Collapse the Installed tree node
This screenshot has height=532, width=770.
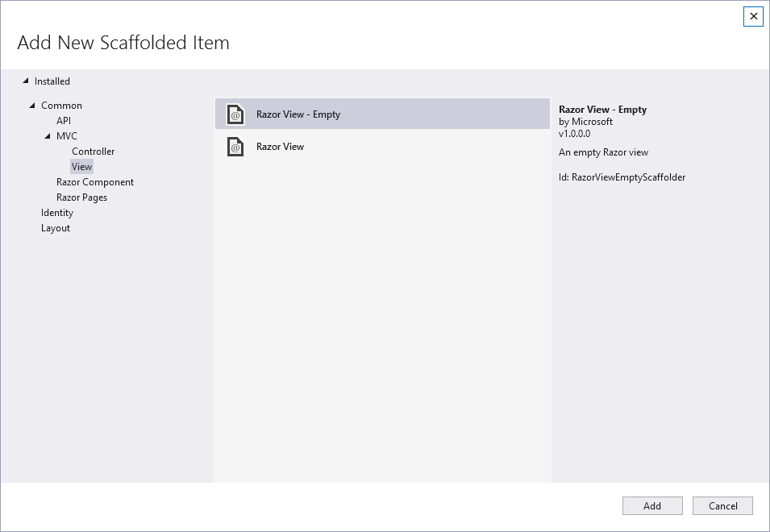coord(26,81)
